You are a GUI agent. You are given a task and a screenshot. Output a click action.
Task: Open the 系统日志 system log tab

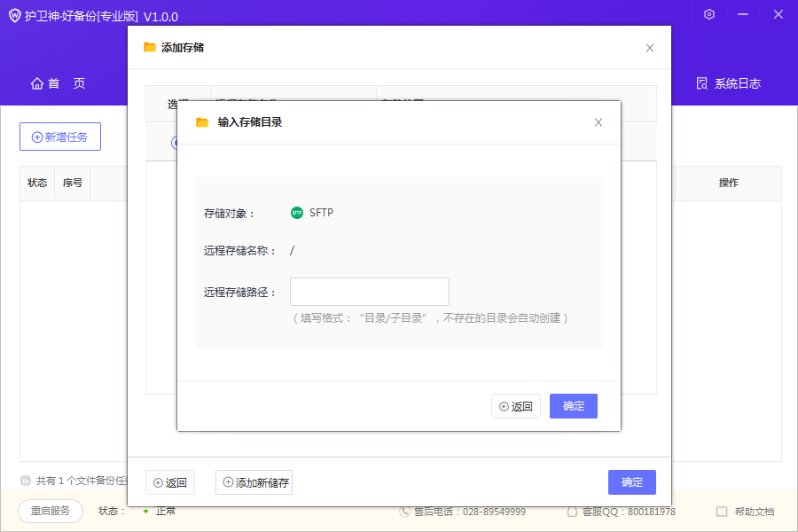coord(728,83)
